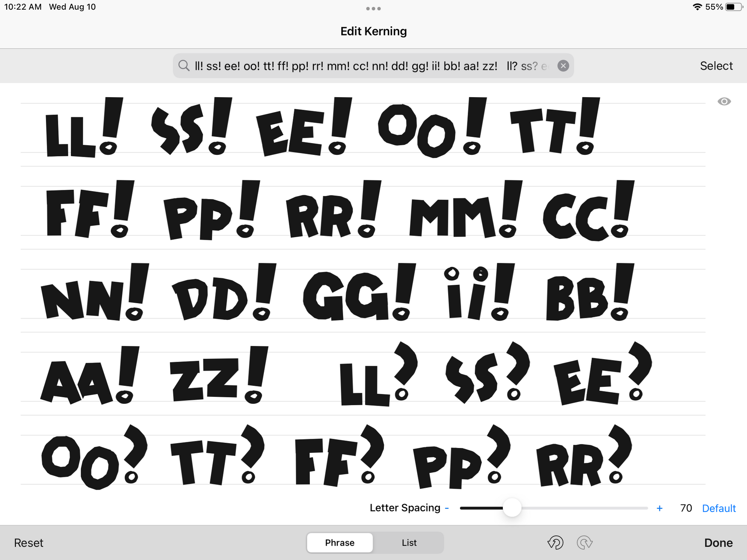Select the TT! glyph group
This screenshot has height=560, width=747.
555,126
